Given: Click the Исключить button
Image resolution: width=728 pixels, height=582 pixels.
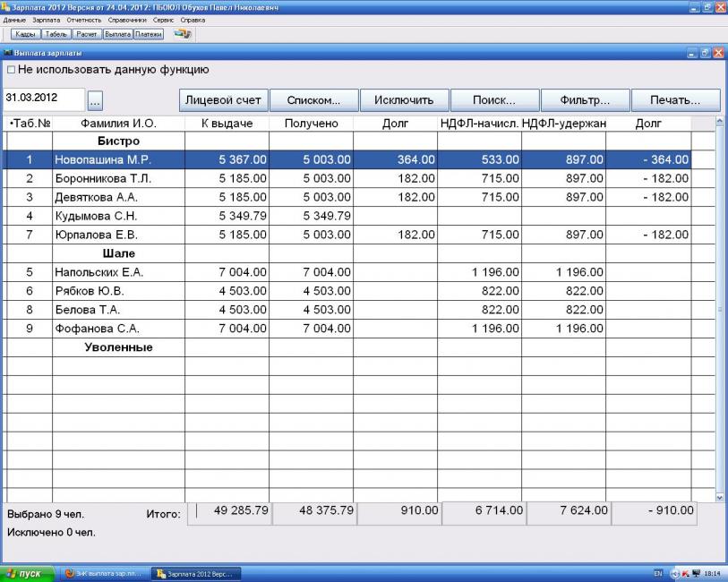Looking at the screenshot, I should click(x=404, y=100).
